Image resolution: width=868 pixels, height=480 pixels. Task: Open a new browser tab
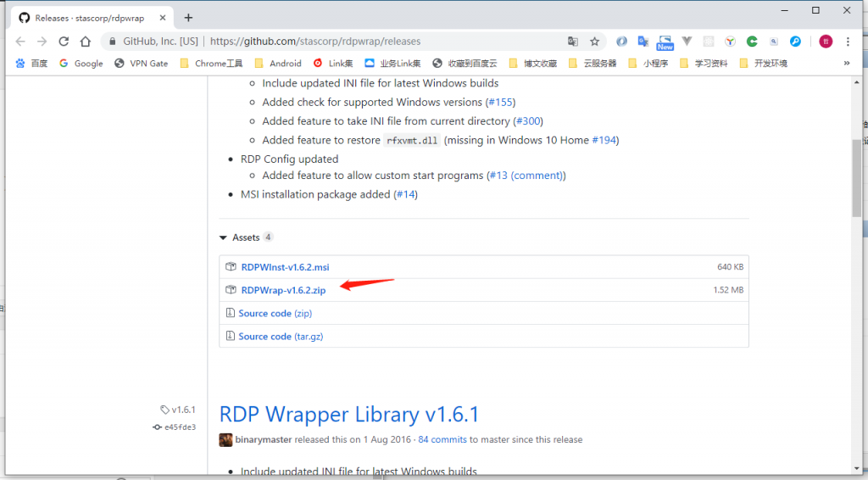point(188,18)
